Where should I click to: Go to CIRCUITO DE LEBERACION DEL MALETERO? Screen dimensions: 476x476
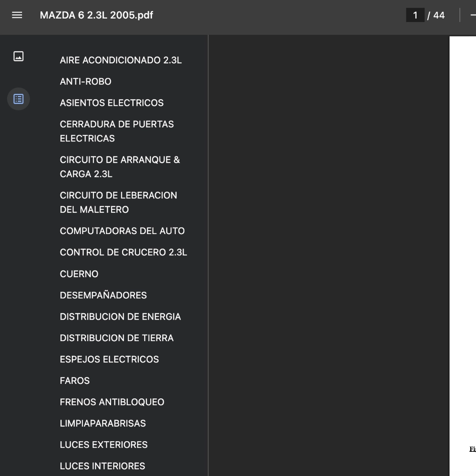(119, 202)
